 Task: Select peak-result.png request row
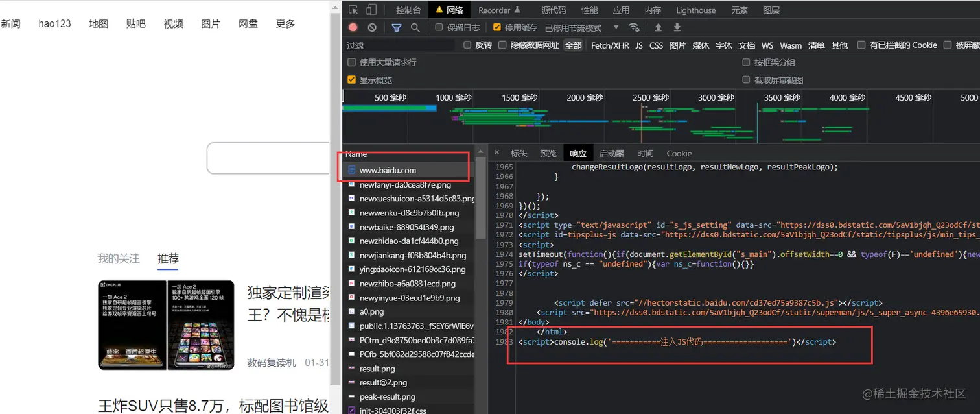click(x=408, y=396)
